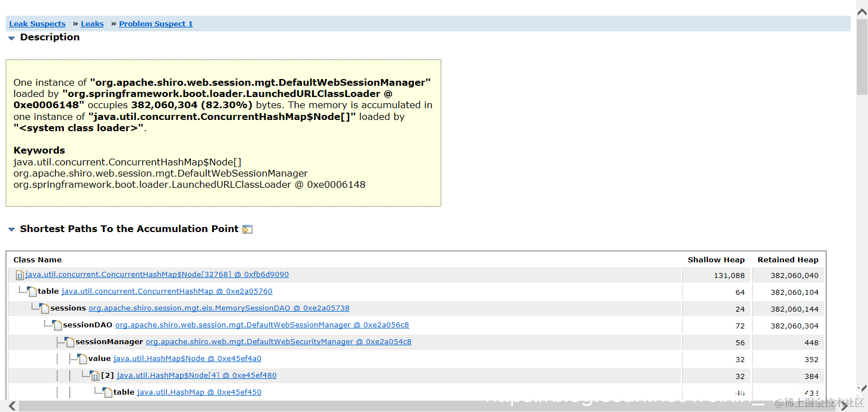Open java.util.HashMap @ 0xe45ef450 link
The height and width of the screenshot is (412, 868).
coord(199,392)
